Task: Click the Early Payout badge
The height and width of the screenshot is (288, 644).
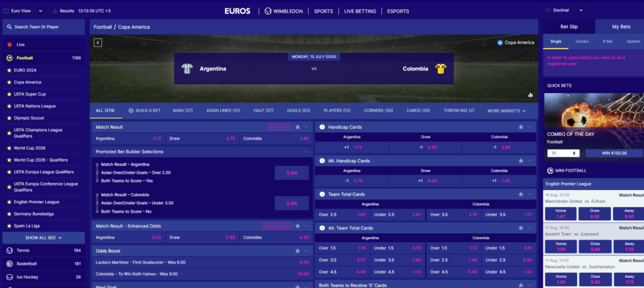Action: click(280, 128)
